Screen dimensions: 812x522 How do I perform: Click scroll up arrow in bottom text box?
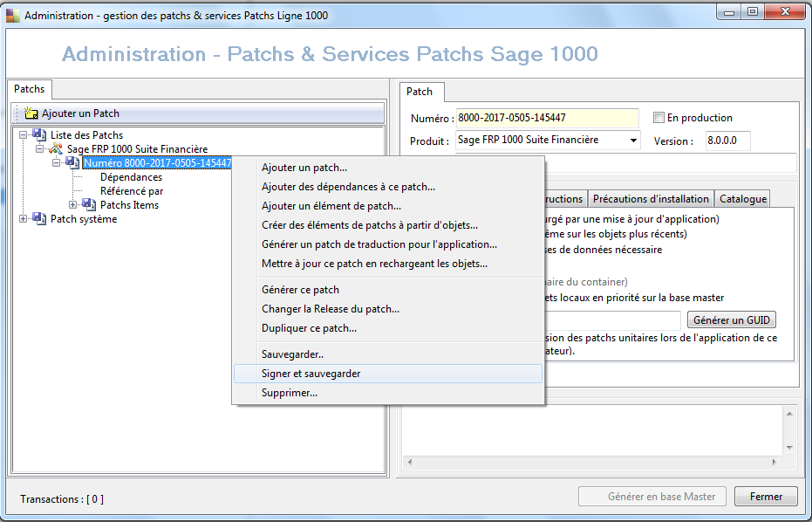(x=789, y=414)
